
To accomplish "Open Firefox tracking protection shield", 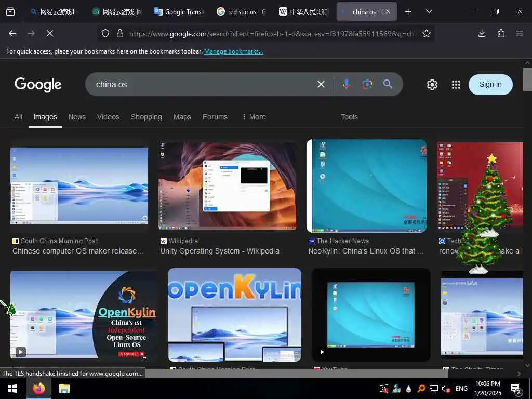I will [x=105, y=33].
